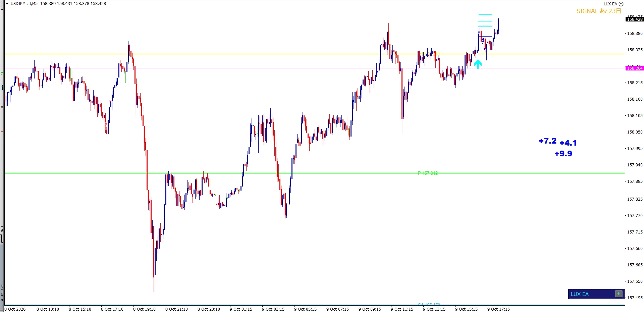
Task: Click the black 158.428 current price tag
Action: click(635, 19)
